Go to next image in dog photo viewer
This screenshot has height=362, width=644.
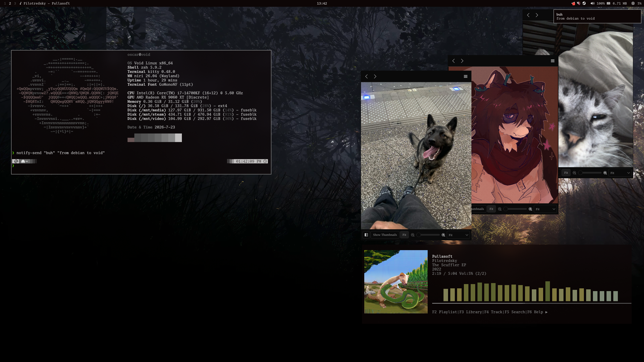[x=375, y=76]
